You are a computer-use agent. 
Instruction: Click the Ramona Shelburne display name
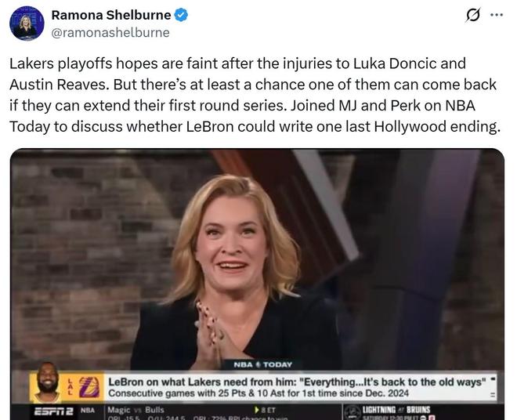point(111,15)
